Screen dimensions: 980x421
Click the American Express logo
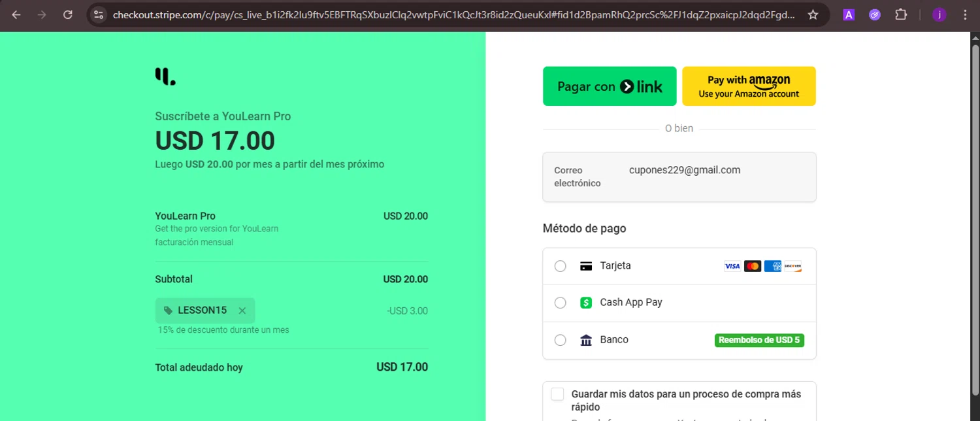tap(773, 266)
